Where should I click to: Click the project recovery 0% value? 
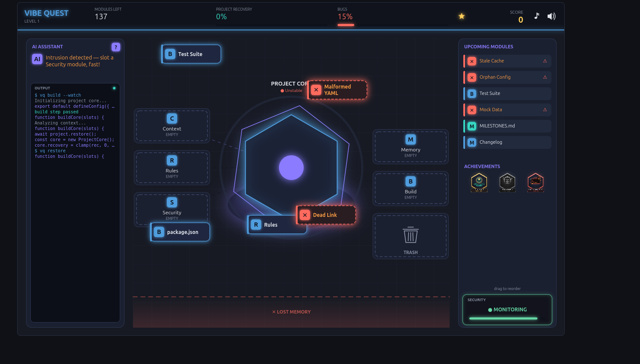tap(221, 17)
